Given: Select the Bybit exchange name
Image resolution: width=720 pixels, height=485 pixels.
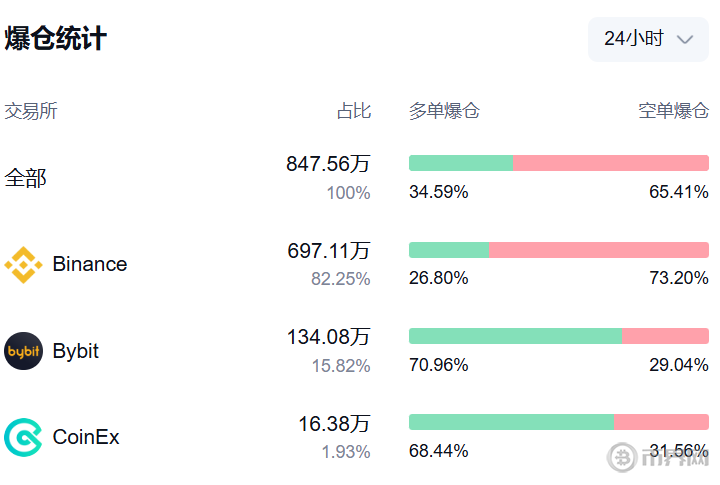Looking at the screenshot, I should 76,351.
